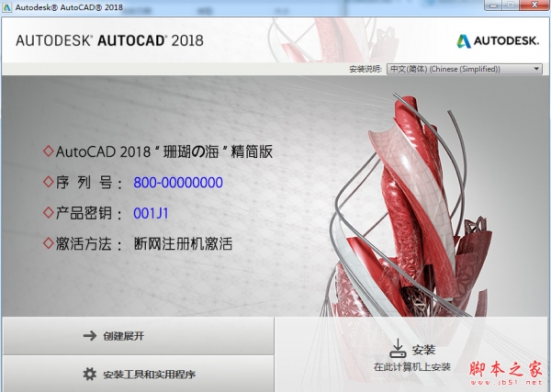Click the AutoCAD title bar app icon
This screenshot has height=392, width=551.
click(6, 7)
